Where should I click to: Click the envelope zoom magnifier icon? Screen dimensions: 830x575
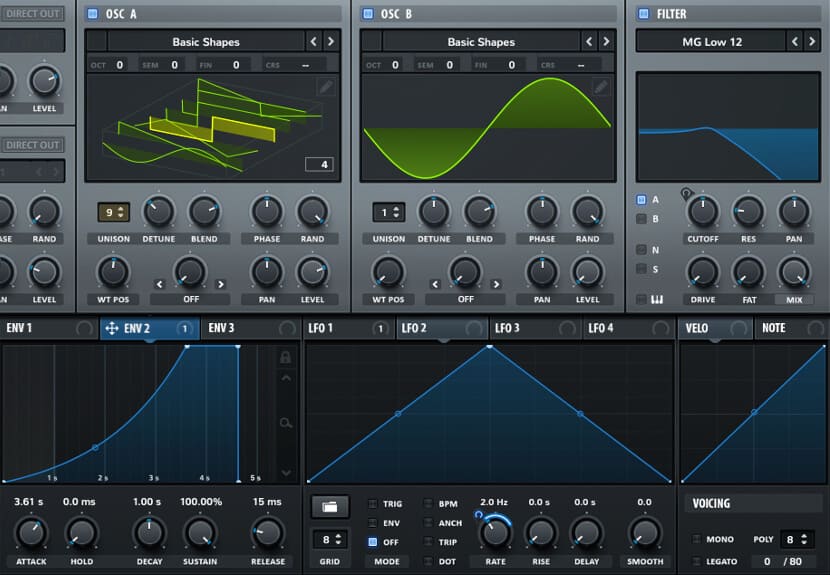pyautogui.click(x=286, y=423)
